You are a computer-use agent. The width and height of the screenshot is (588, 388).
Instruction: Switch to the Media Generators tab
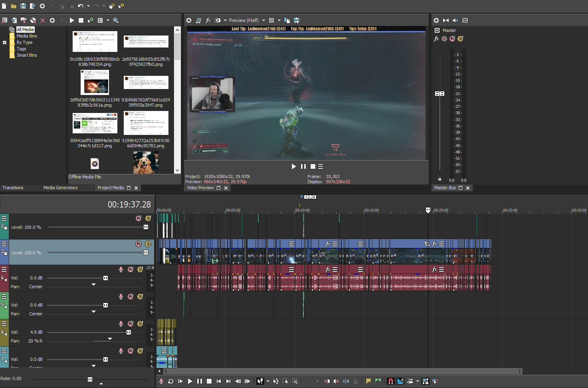click(61, 188)
